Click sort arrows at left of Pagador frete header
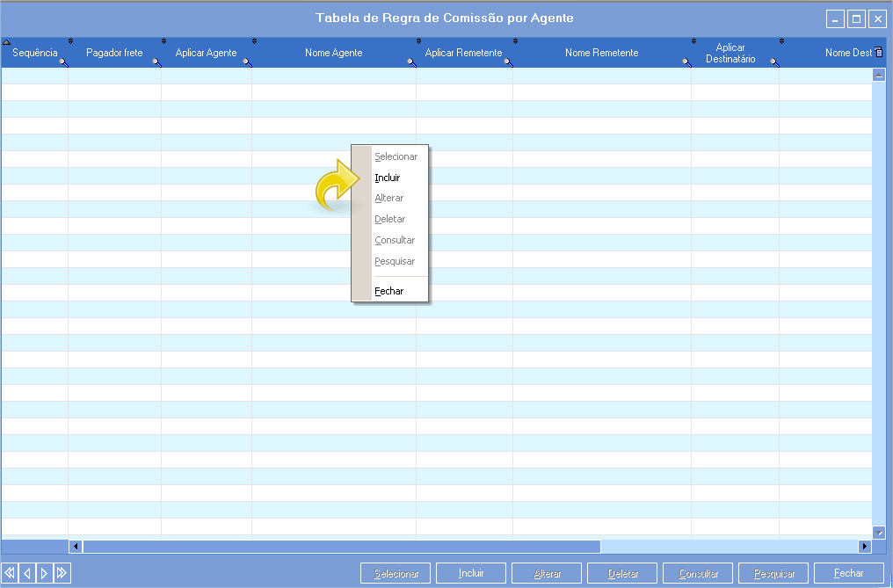893x588 pixels. point(70,41)
